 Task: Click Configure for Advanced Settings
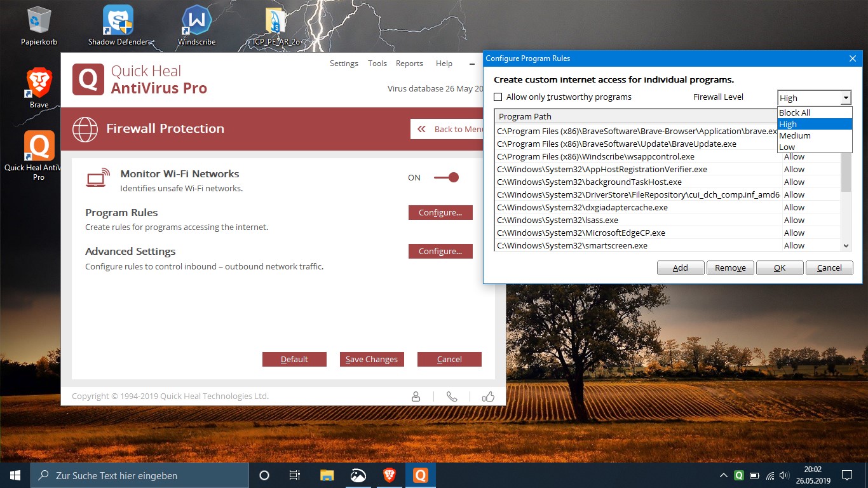pyautogui.click(x=440, y=252)
